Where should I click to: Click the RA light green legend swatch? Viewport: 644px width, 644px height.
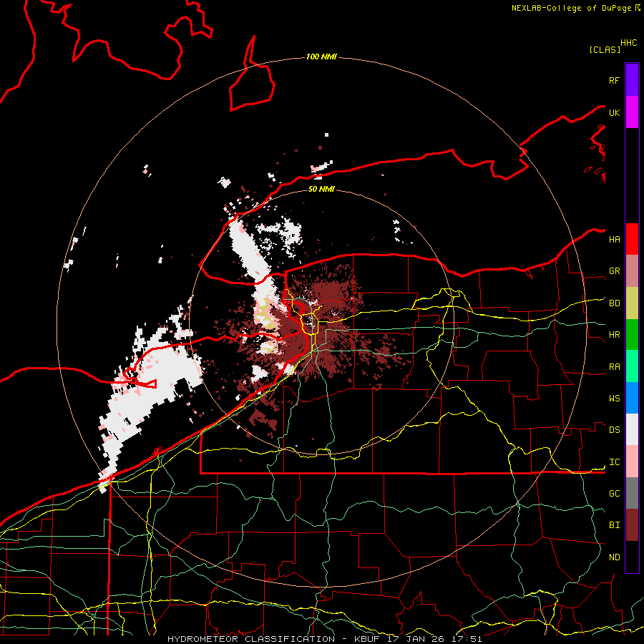(x=632, y=366)
